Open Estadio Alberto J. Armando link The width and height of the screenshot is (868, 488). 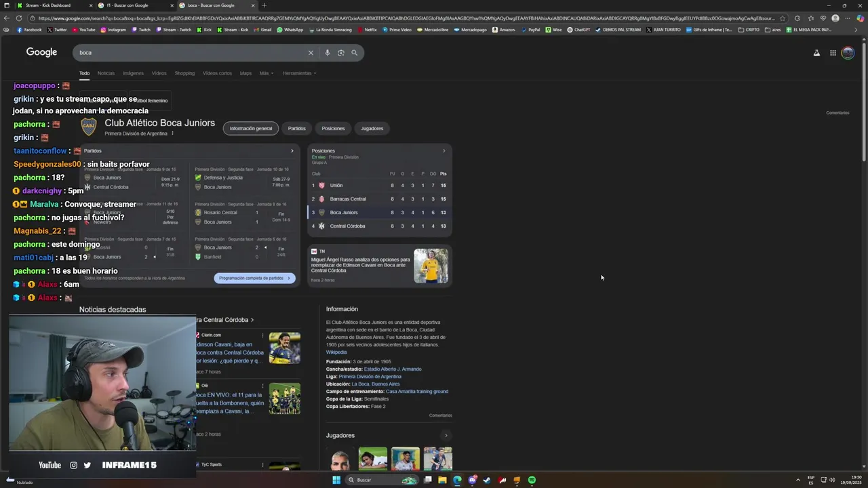click(393, 369)
